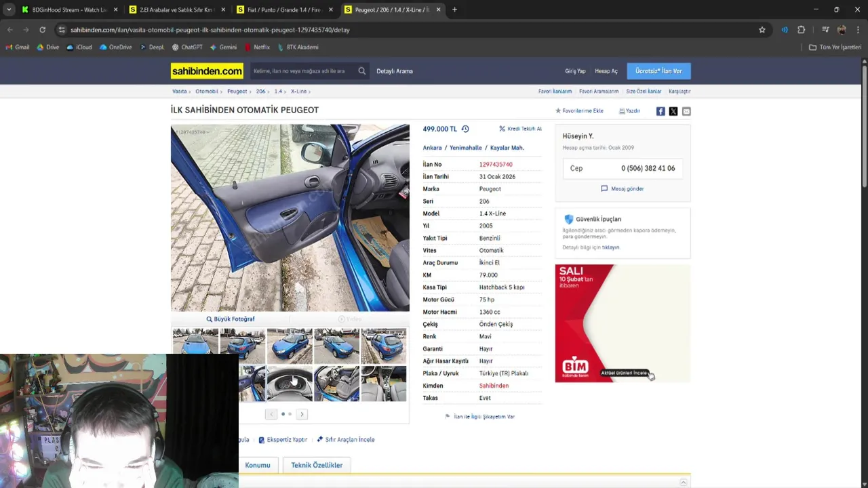
Task: Add listing with Favorilerime Ekle star
Action: pyautogui.click(x=579, y=111)
